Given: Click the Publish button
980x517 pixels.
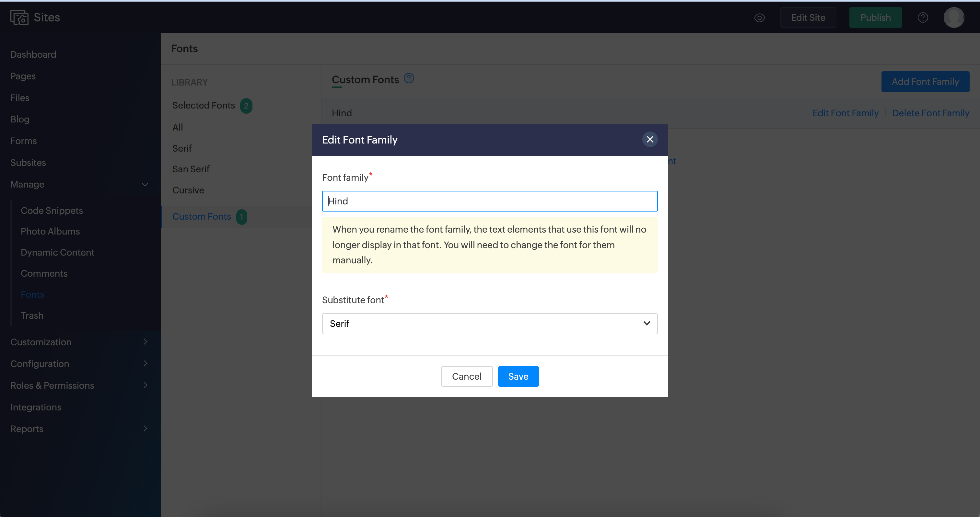Looking at the screenshot, I should [875, 18].
